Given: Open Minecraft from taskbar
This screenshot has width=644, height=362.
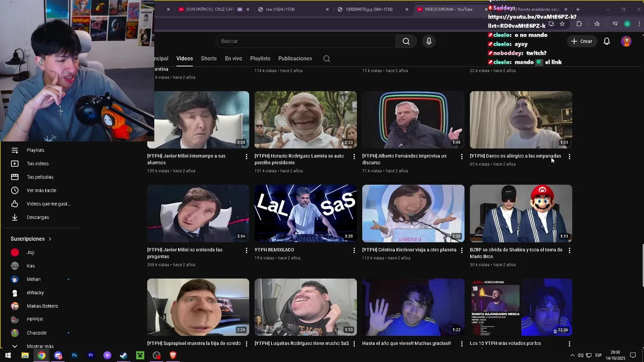Looking at the screenshot, I should [x=140, y=355].
